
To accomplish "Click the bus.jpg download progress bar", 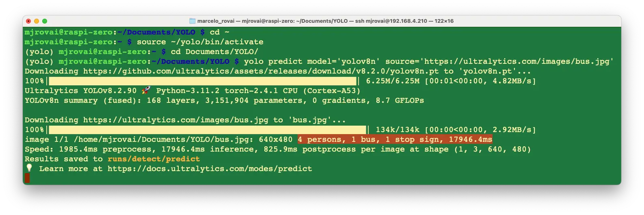I will point(207,130).
